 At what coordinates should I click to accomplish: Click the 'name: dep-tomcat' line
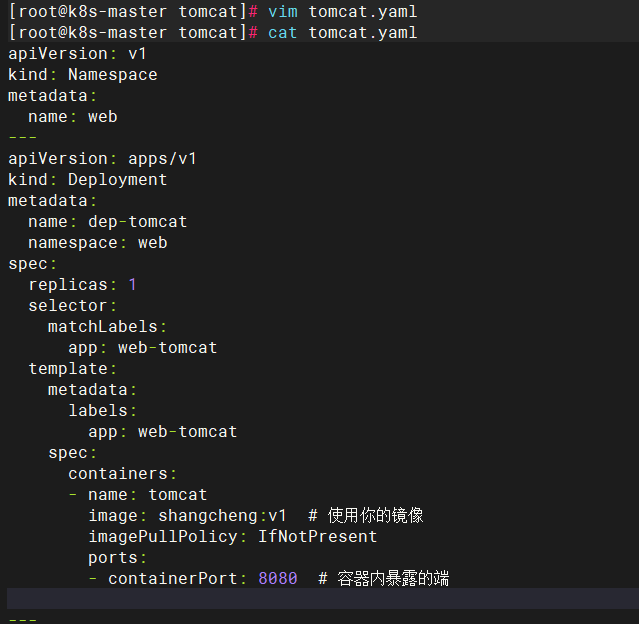pos(108,222)
